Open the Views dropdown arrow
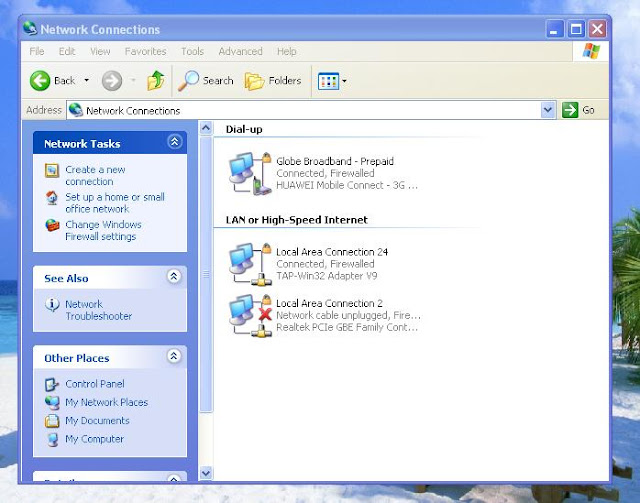Viewport: 640px width, 503px height. tap(344, 81)
